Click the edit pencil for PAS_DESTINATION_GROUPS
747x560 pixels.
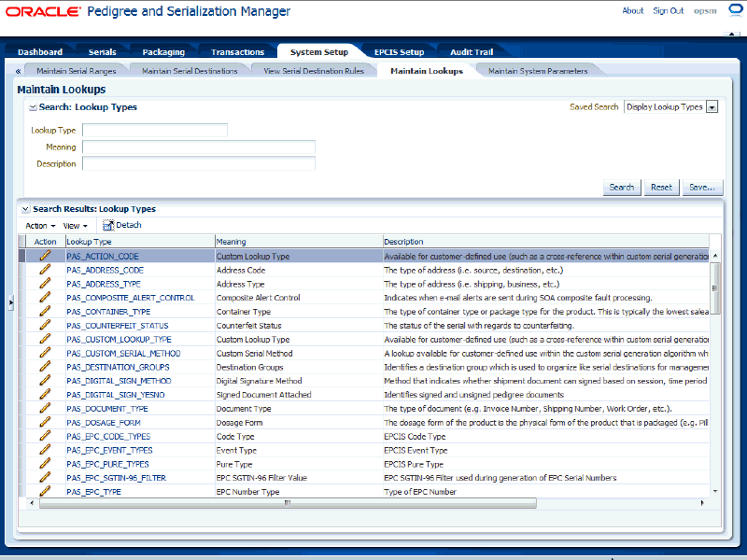pos(45,367)
